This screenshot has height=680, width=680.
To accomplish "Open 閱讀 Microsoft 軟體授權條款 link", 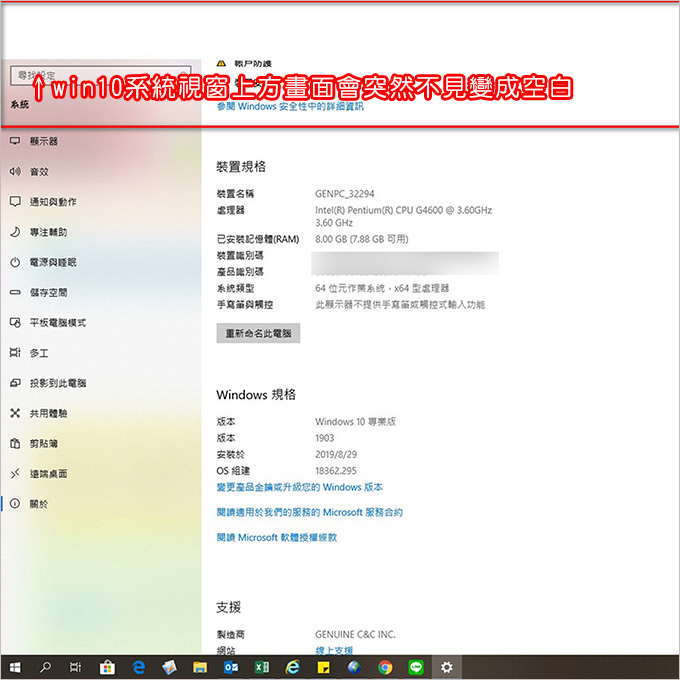I will click(x=277, y=537).
